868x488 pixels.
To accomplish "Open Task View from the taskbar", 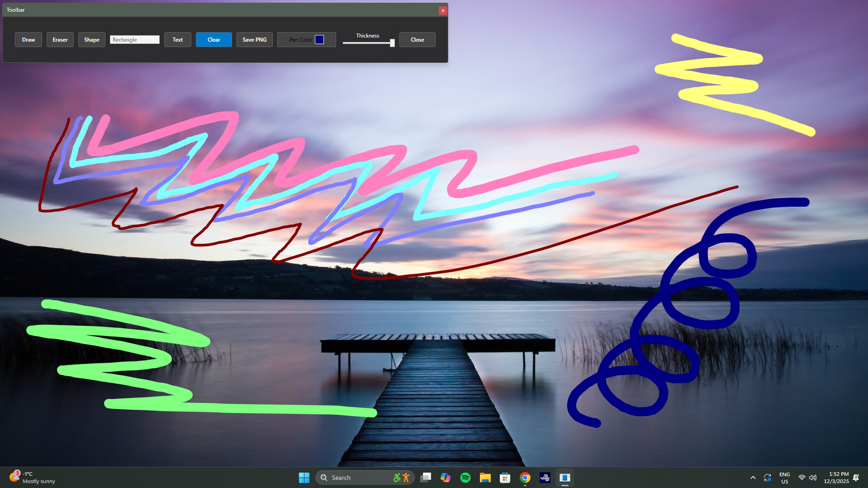I will (426, 478).
